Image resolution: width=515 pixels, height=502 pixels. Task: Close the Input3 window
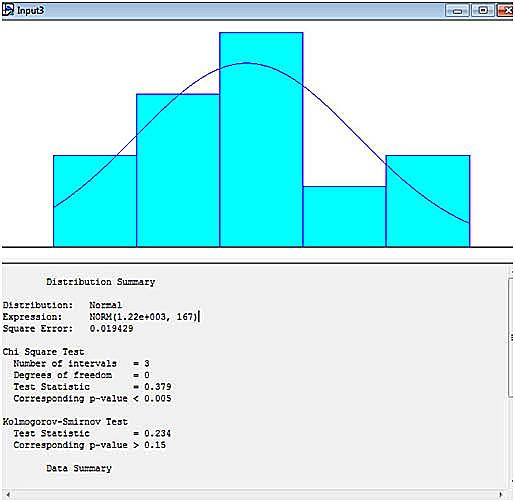tap(505, 11)
